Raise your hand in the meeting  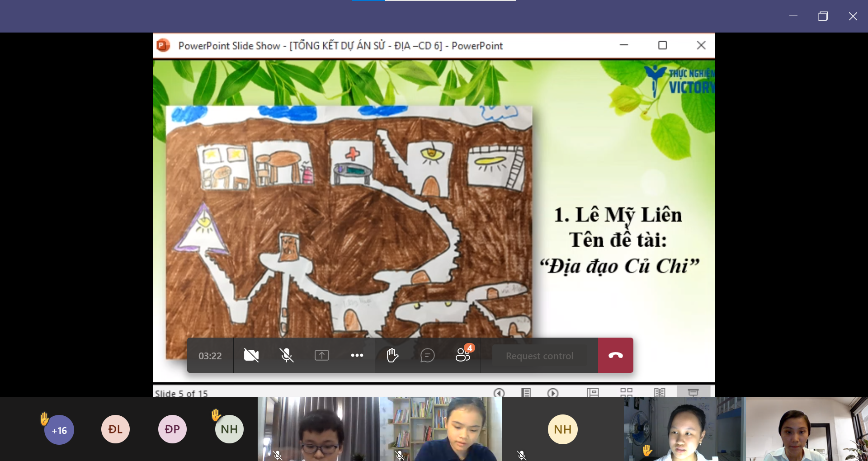coord(392,356)
